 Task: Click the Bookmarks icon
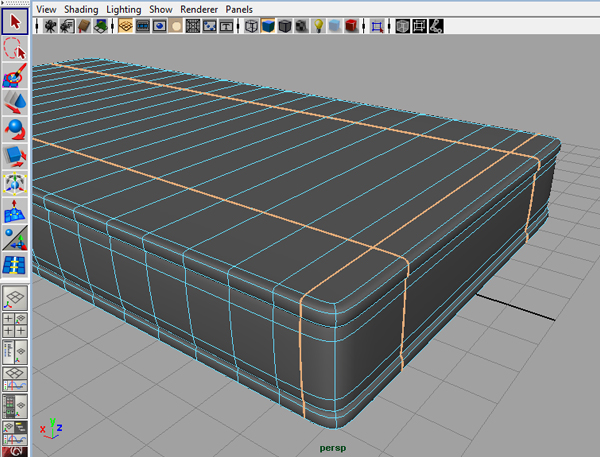tap(83, 26)
